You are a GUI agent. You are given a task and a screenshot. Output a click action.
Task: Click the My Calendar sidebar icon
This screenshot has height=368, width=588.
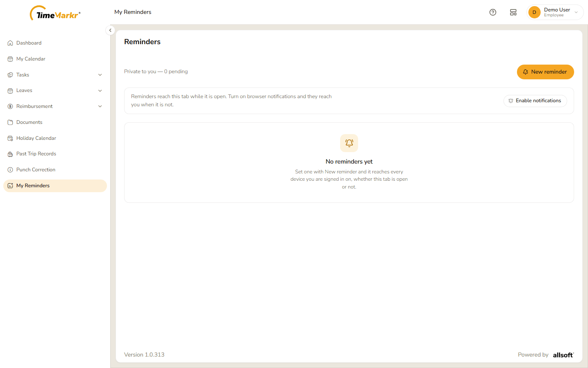tap(10, 59)
